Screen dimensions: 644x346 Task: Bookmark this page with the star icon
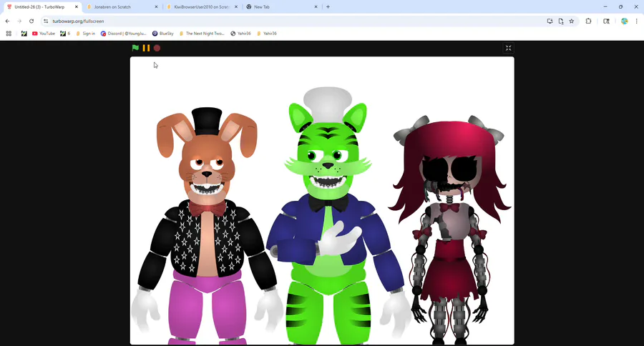571,21
